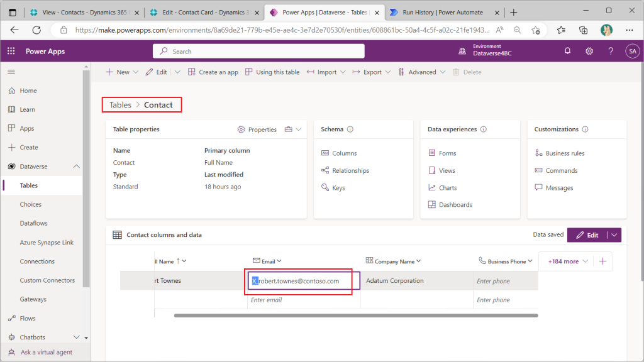Viewport: 644px width, 362px height.
Task: Open Dataflows under Dataverse
Action: [x=34, y=223]
